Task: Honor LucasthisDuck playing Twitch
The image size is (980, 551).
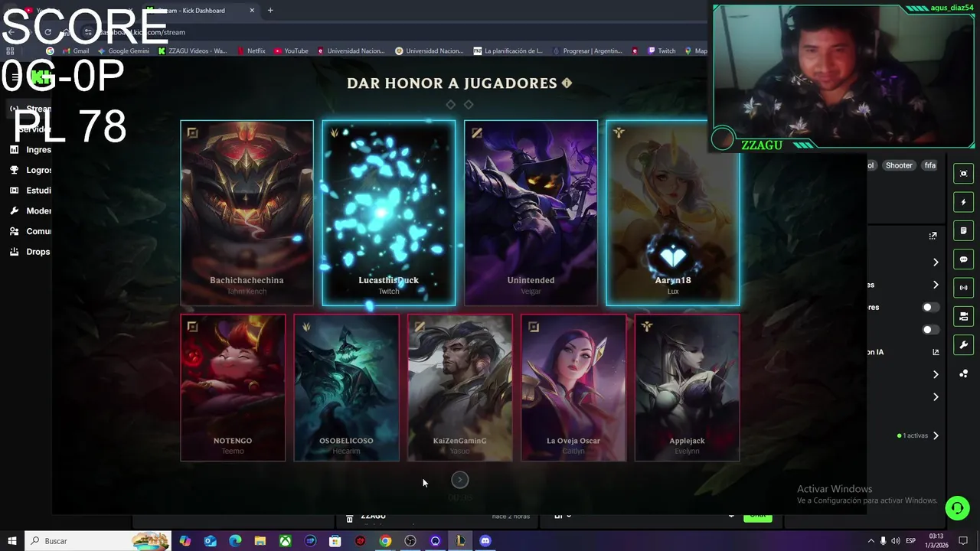Action: [x=389, y=213]
